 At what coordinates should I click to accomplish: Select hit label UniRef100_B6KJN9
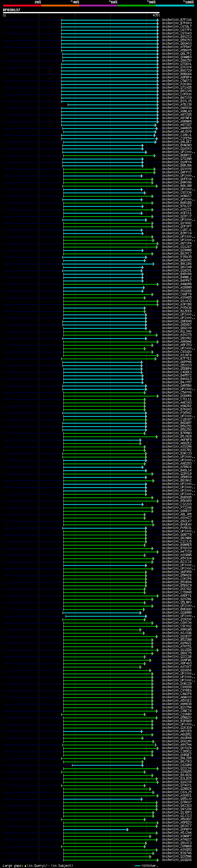176,186
